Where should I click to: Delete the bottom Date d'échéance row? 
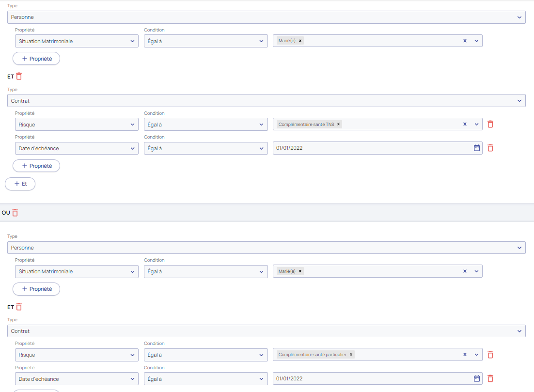point(490,378)
